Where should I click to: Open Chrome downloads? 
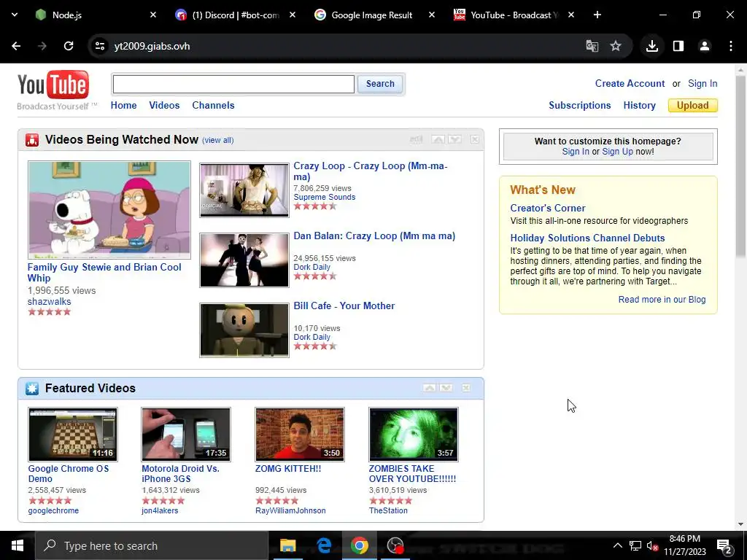(x=652, y=46)
